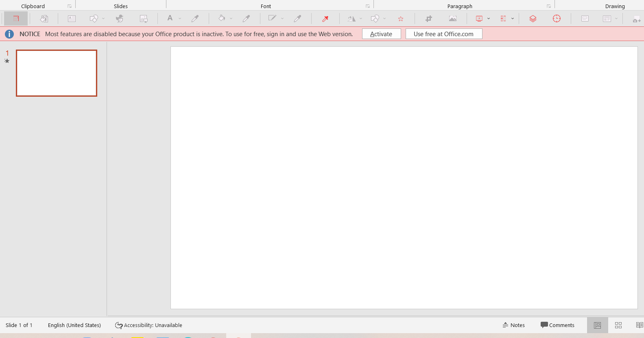Click the merge shapes icon near Paragraph
Image resolution: width=644 pixels, height=338 pixels.
[375, 19]
